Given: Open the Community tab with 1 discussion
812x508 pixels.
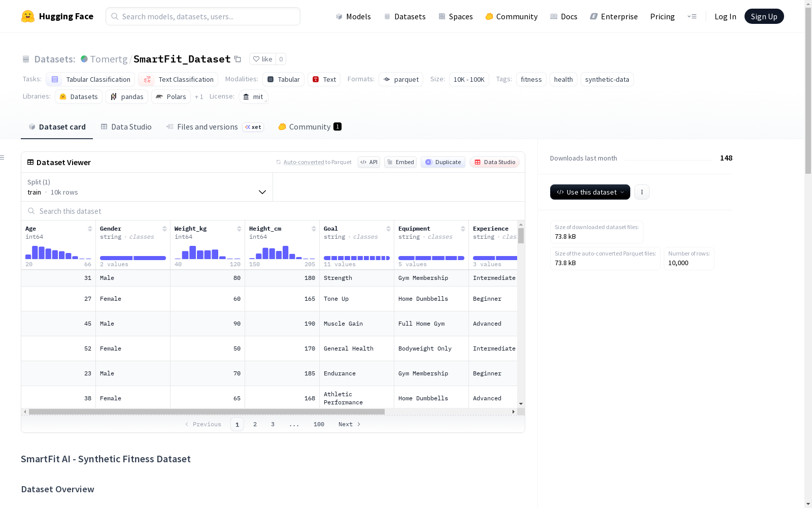Looking at the screenshot, I should [310, 127].
